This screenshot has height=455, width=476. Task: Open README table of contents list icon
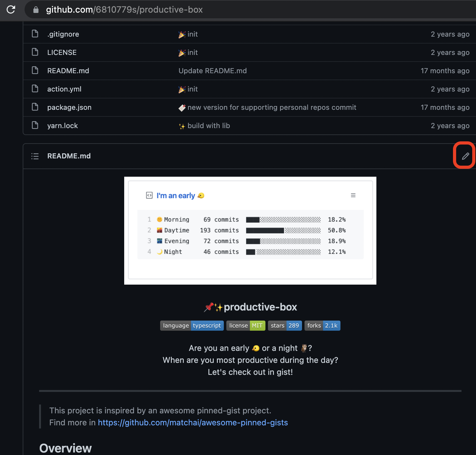(35, 156)
